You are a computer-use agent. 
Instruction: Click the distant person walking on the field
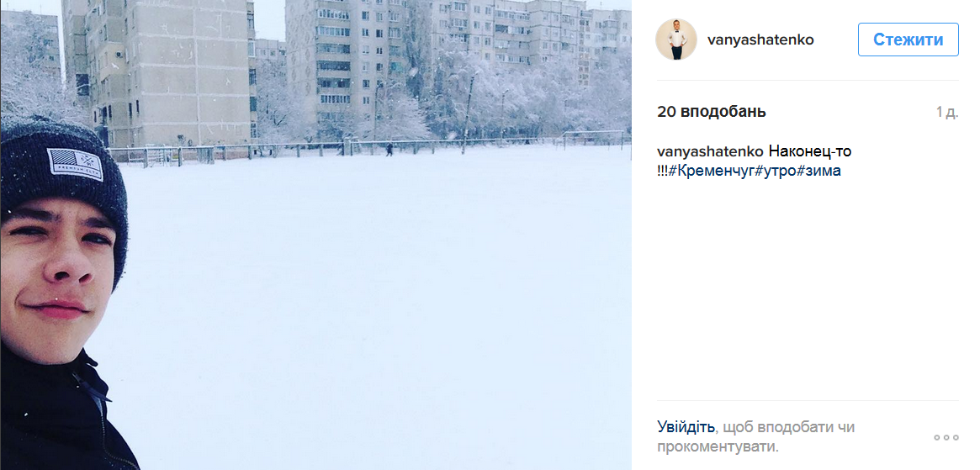tap(389, 150)
